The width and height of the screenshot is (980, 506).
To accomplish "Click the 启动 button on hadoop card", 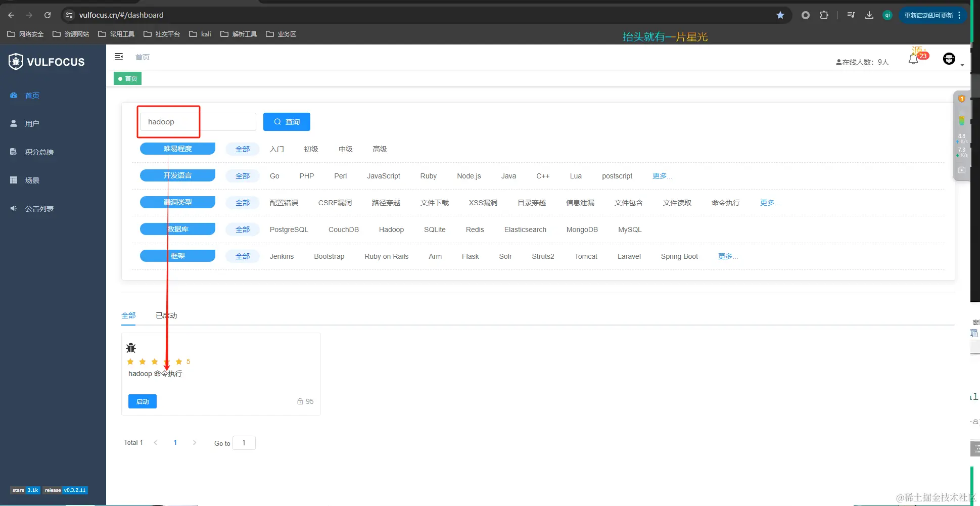I will point(143,401).
